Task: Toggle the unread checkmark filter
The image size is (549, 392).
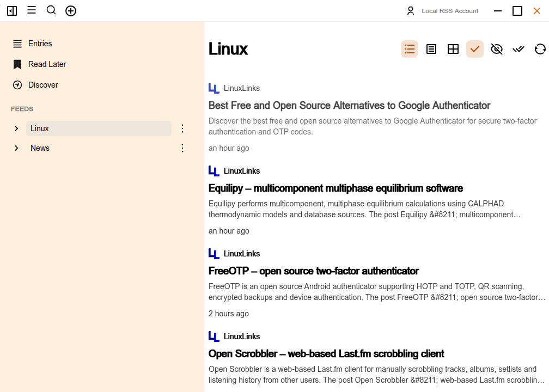Action: [x=475, y=49]
